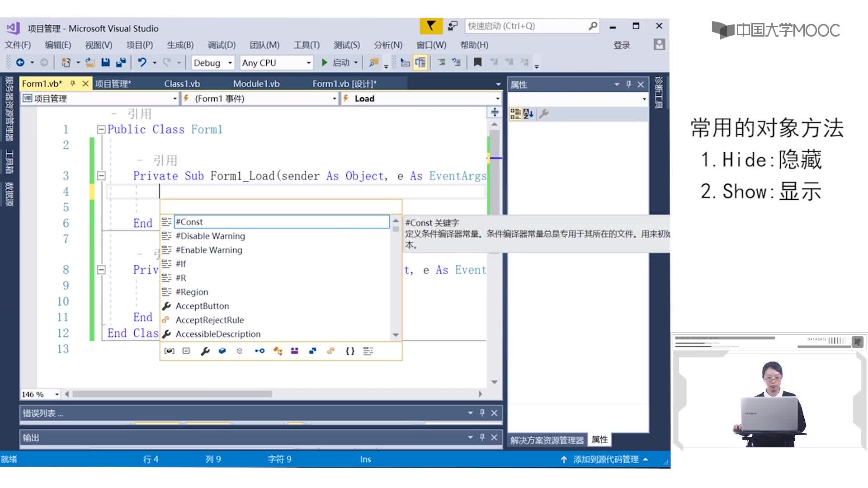This screenshot has height=488, width=868.
Task: Click the Alphabetical sort icon in Properties
Action: coord(528,114)
